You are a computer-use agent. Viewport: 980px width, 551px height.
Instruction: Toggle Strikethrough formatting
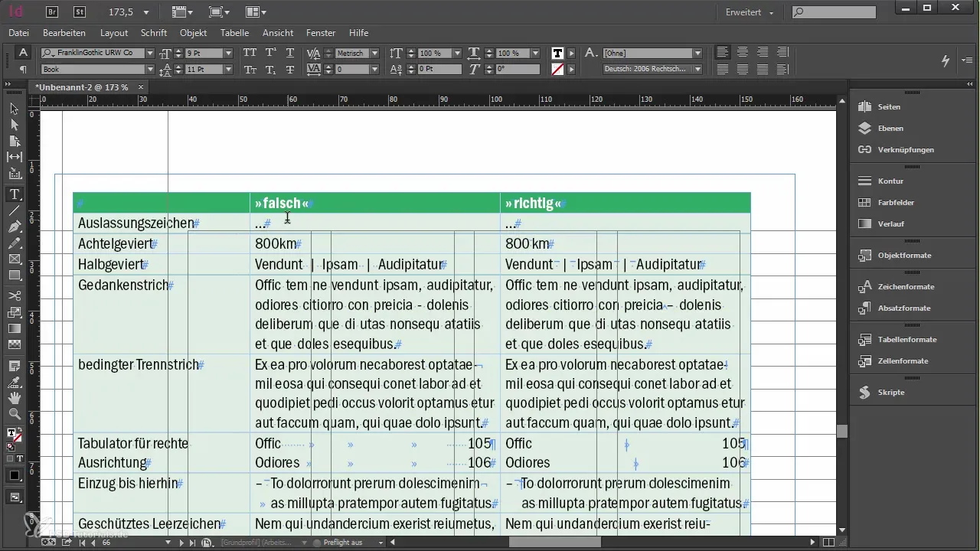(290, 70)
